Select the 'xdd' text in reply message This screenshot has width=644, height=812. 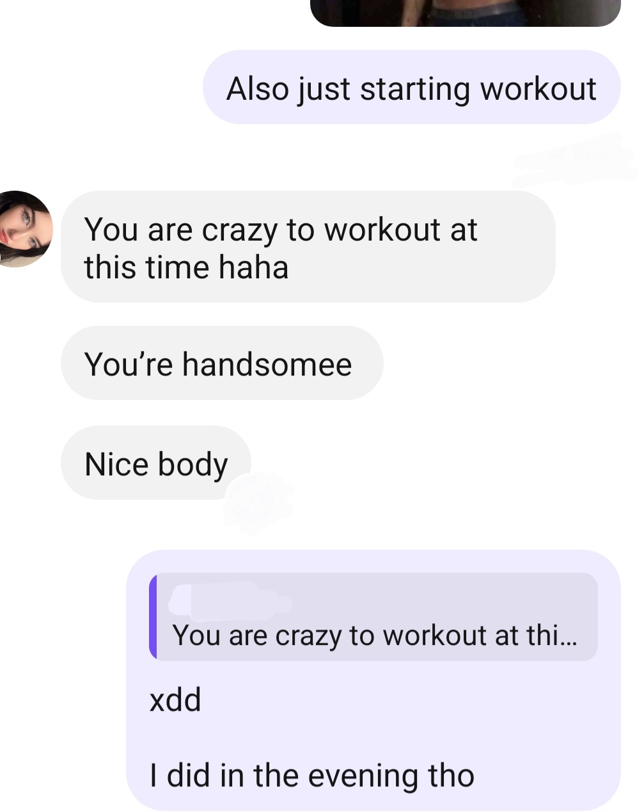coord(175,699)
